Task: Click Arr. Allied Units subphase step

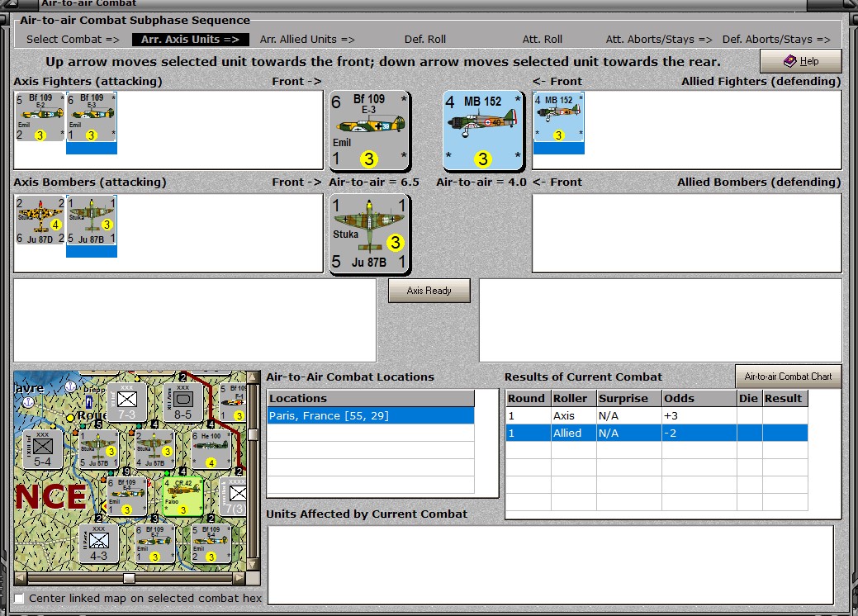Action: [307, 40]
